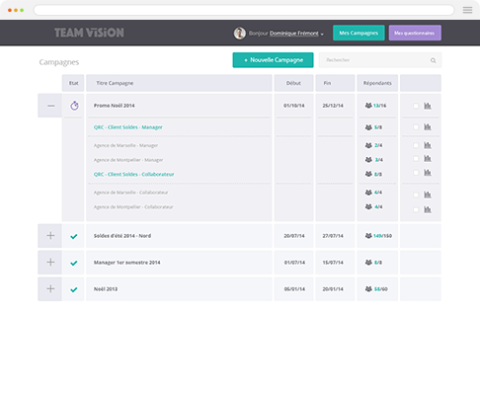This screenshot has width=480, height=395.
Task: Sort by Etat column header
Action: coord(73,83)
